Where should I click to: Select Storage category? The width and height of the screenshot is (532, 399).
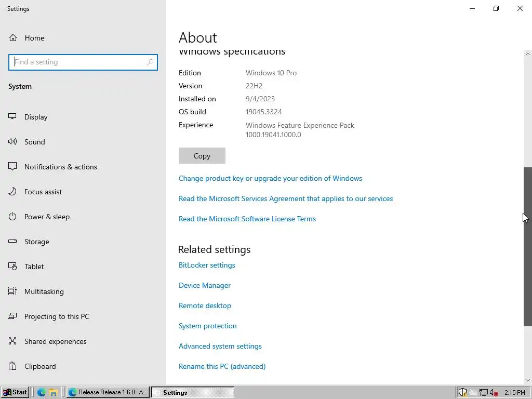[x=37, y=242]
